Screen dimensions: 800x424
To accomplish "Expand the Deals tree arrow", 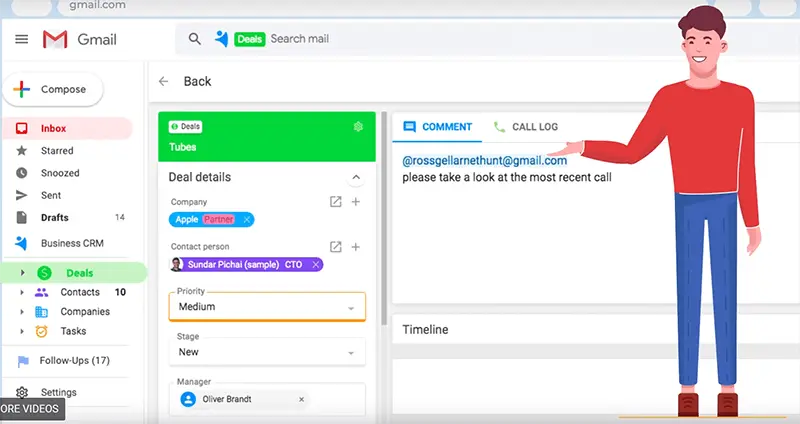I will [22, 273].
